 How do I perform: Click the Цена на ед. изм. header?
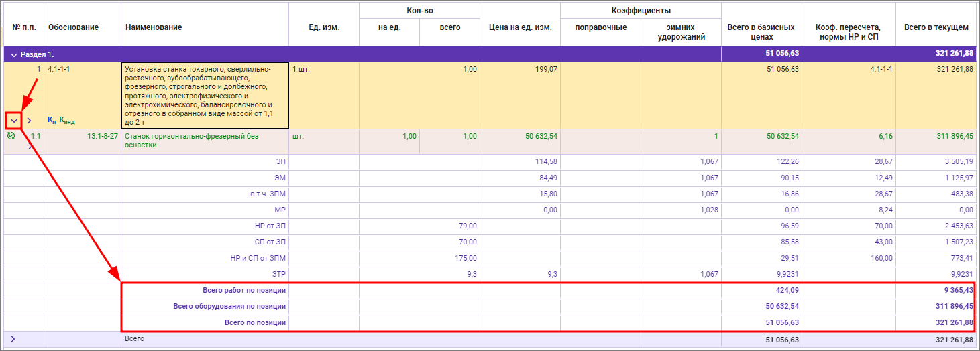tap(520, 27)
